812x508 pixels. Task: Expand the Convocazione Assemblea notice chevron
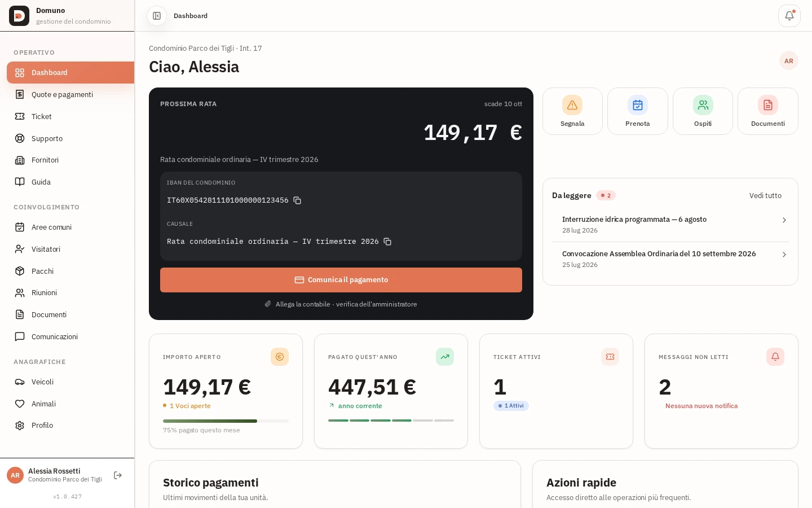(x=784, y=255)
